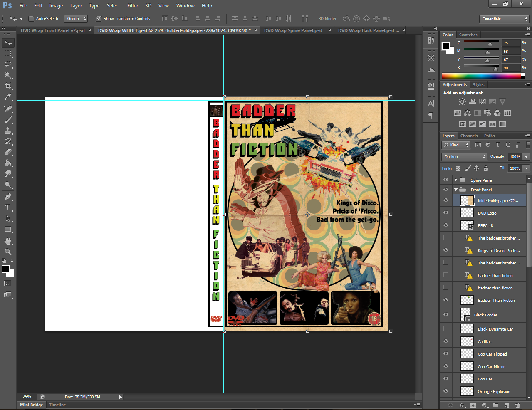Open the Group auto-select dropdown

(x=76, y=19)
